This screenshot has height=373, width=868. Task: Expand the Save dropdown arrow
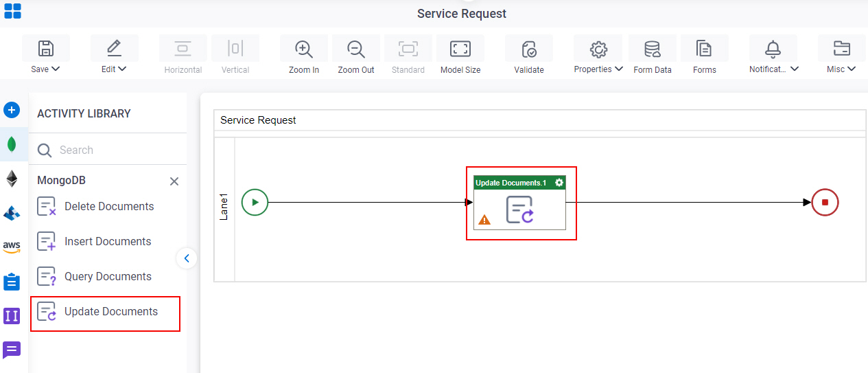click(x=56, y=69)
